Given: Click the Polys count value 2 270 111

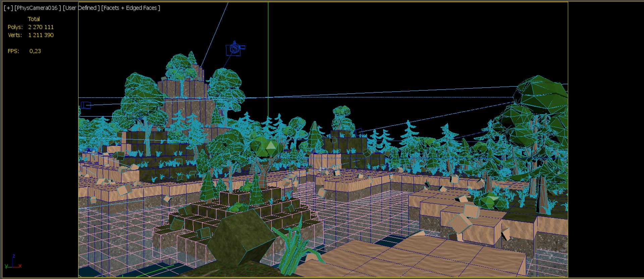Looking at the screenshot, I should [41, 27].
